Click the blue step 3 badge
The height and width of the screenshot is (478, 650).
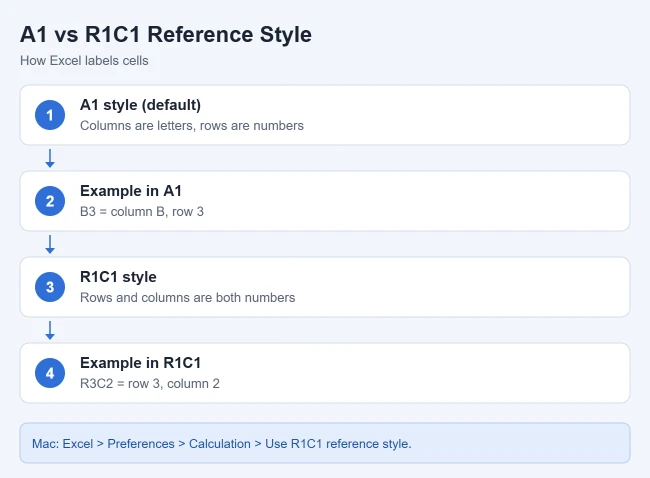(x=50, y=287)
